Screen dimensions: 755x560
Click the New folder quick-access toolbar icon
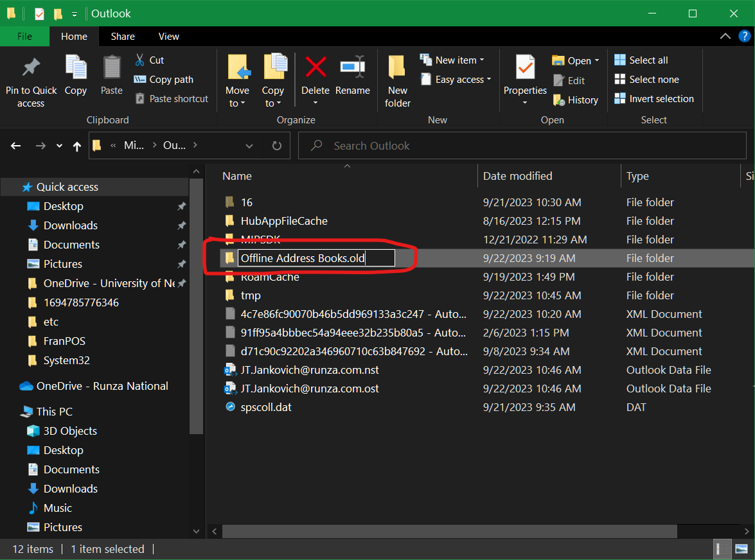[58, 14]
